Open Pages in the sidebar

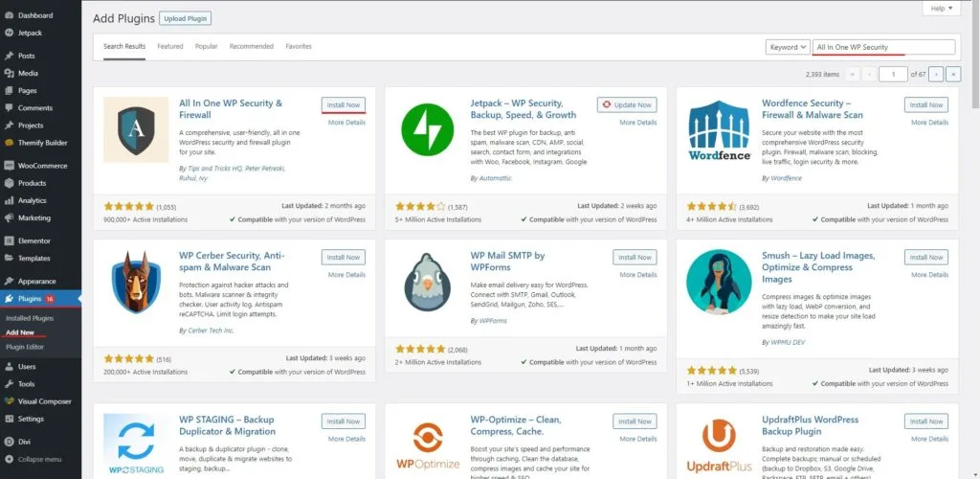[28, 91]
